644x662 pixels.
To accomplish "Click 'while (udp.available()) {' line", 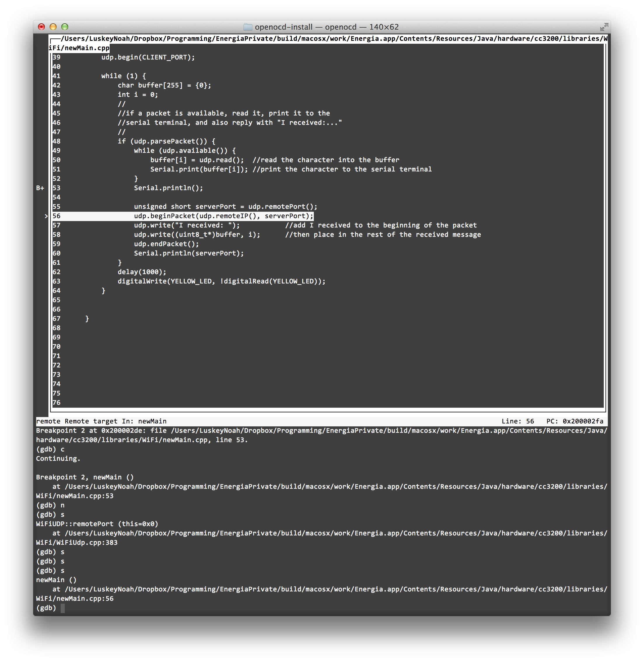I will 185,150.
